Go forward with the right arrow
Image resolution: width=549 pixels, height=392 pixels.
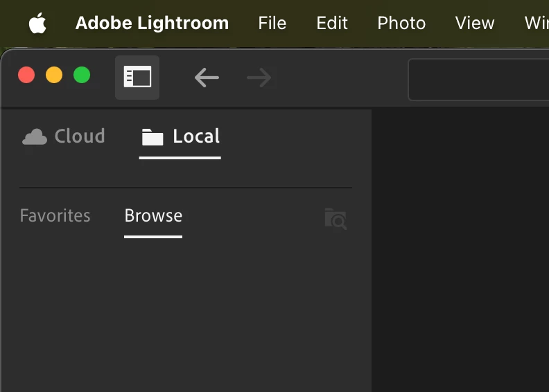pyautogui.click(x=259, y=78)
